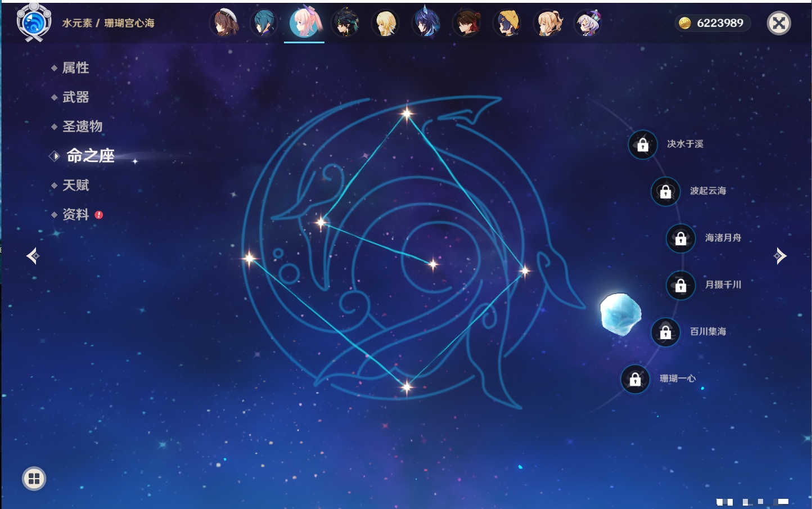Select the 百川集海 locked node
Image resolution: width=812 pixels, height=509 pixels.
[x=665, y=332]
